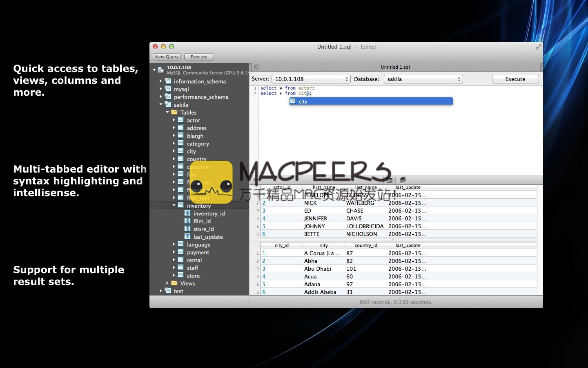
Task: Click the Tables folder icon
Action: pos(174,112)
